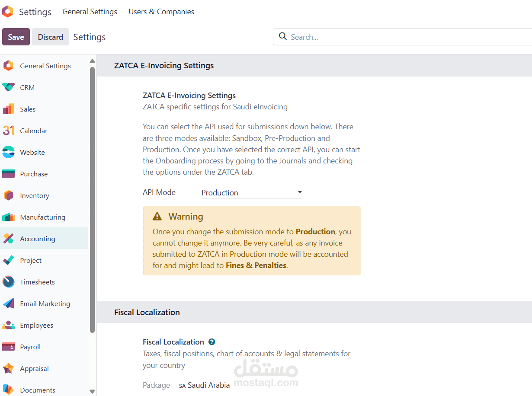Select Appraisal settings in the sidebar
The height and width of the screenshot is (396, 532).
(44, 368)
